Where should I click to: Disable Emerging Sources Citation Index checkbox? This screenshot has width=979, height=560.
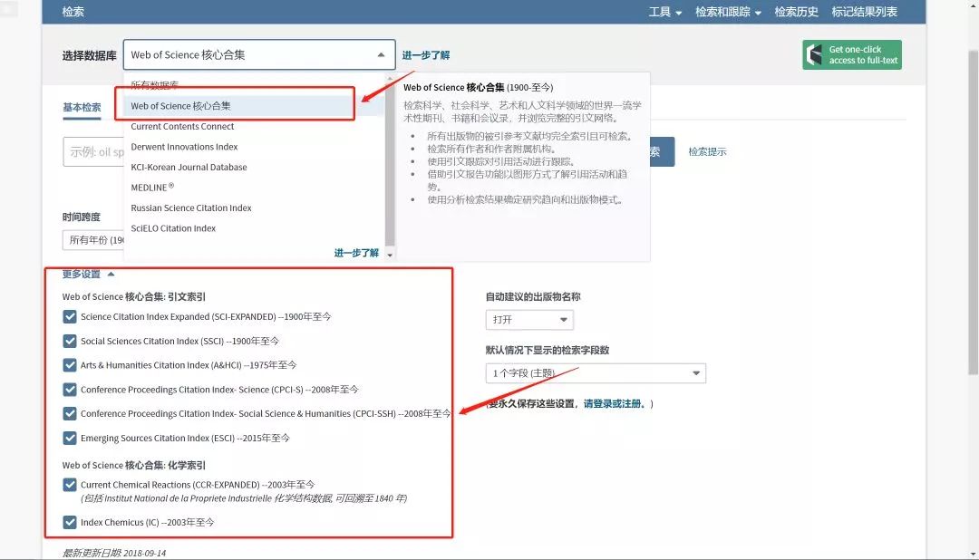pyautogui.click(x=70, y=439)
